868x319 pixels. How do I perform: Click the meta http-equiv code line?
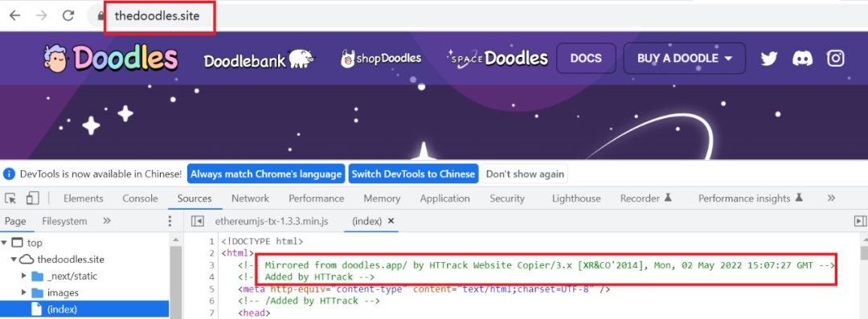point(424,288)
